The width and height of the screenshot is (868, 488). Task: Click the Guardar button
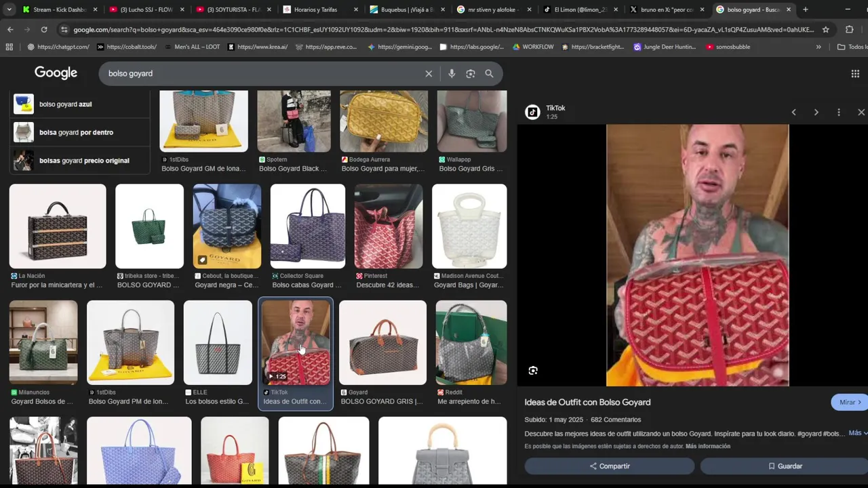785,466
